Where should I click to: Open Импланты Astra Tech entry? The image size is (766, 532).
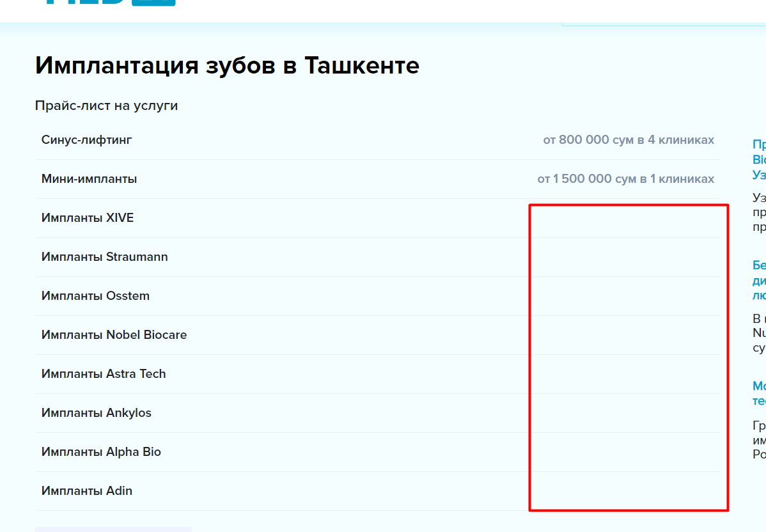(x=378, y=375)
